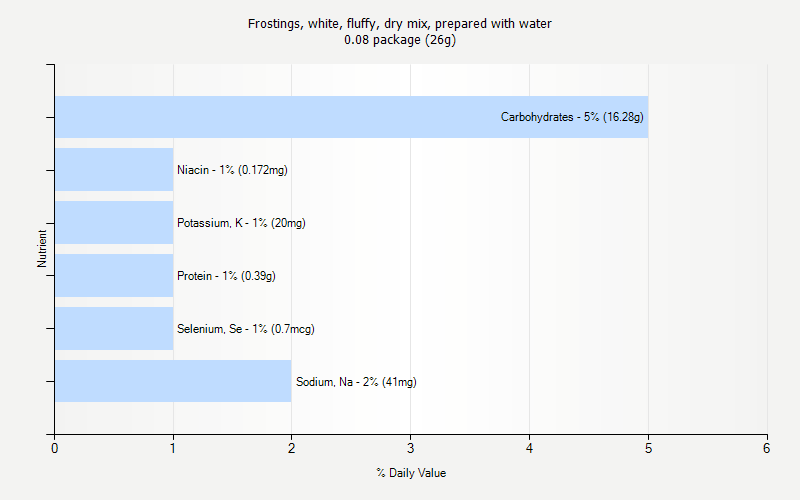Select the x-axis tick label 5
The height and width of the screenshot is (500, 800).
648,449
